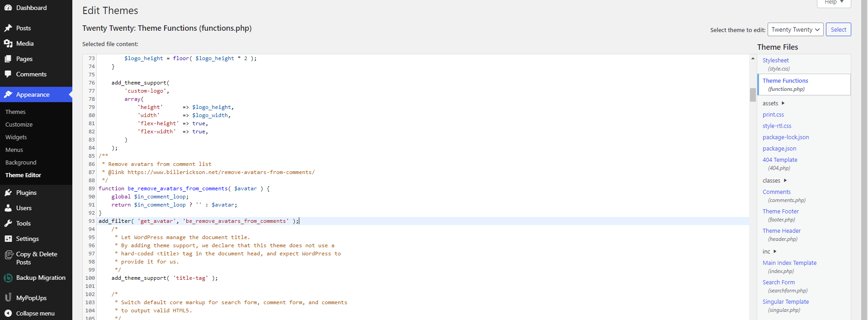The image size is (868, 320).
Task: Open the Customize submenu item
Action: 19,125
